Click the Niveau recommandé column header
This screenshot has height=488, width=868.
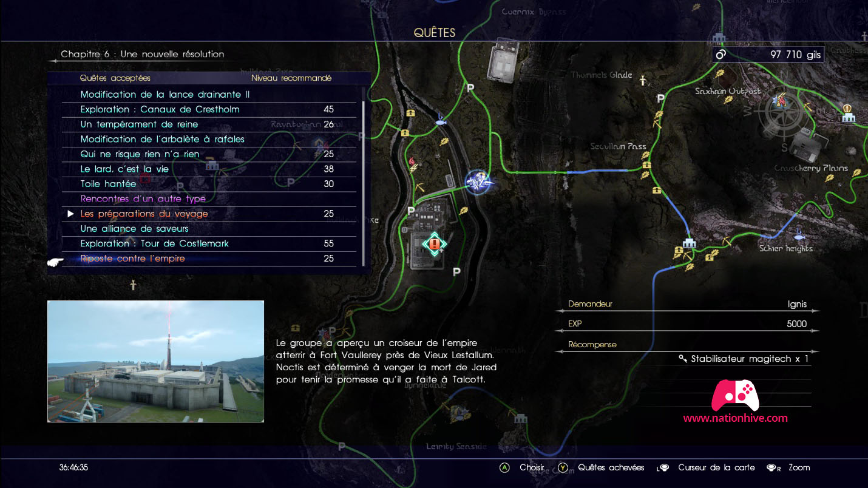click(x=291, y=78)
